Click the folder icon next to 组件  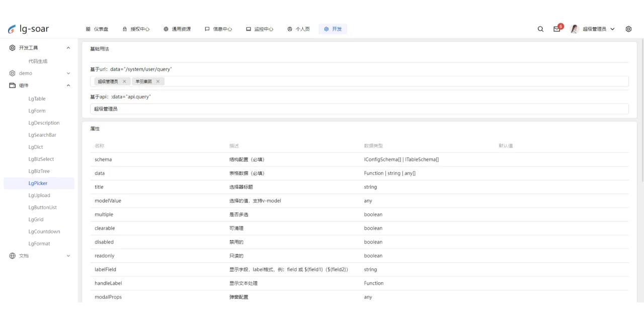point(12,85)
